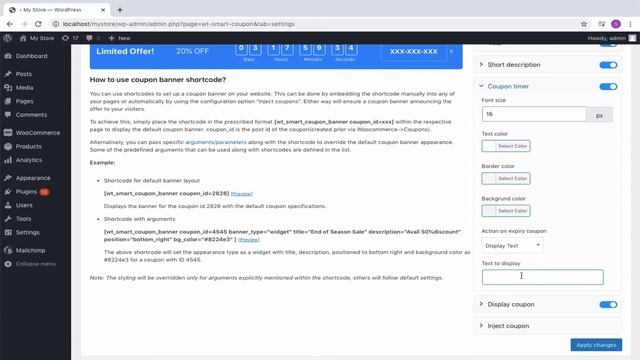
Task: Click the Settings sliders icon in the sidebar
Action: 8,232
